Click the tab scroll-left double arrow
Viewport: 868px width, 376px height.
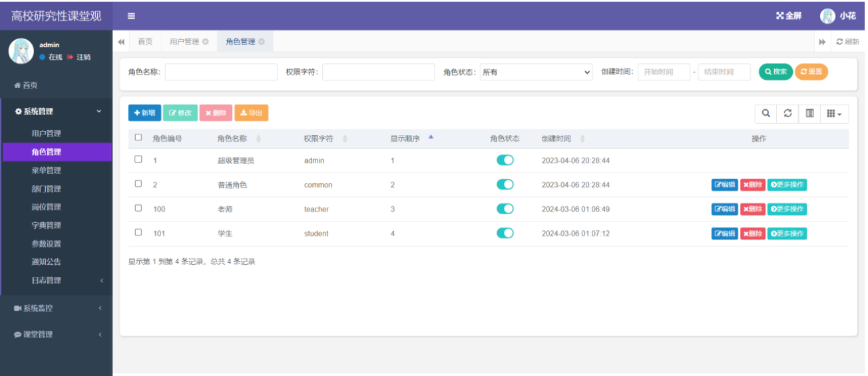click(121, 41)
